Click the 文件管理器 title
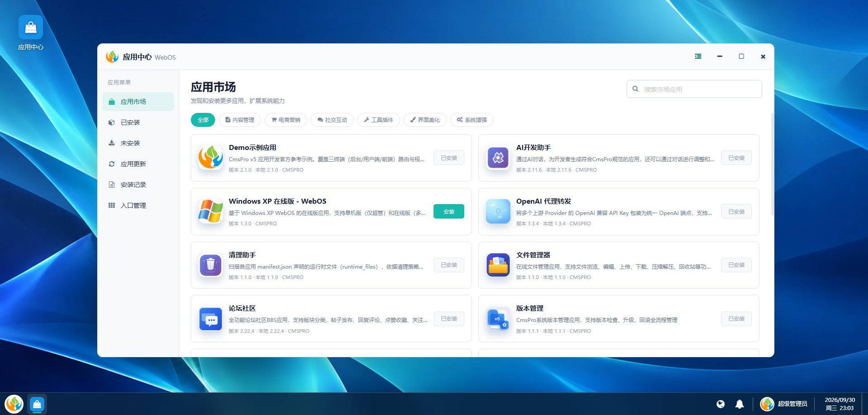 pyautogui.click(x=533, y=255)
